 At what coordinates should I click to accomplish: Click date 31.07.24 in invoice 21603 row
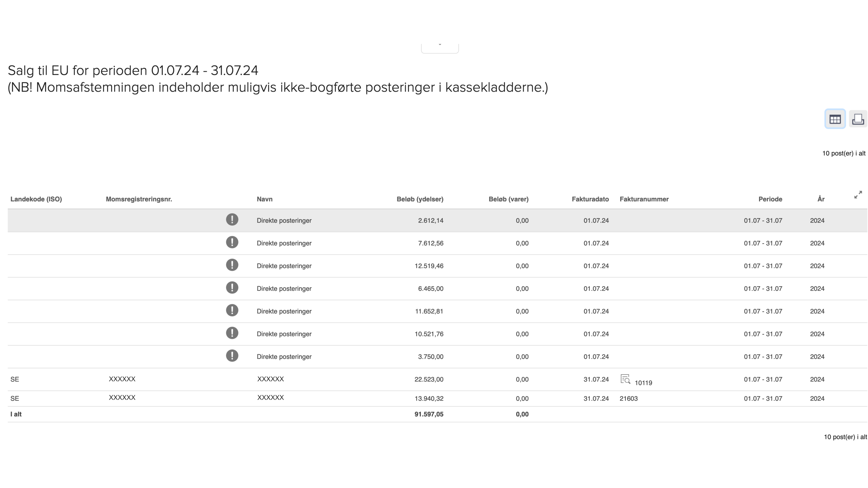596,398
